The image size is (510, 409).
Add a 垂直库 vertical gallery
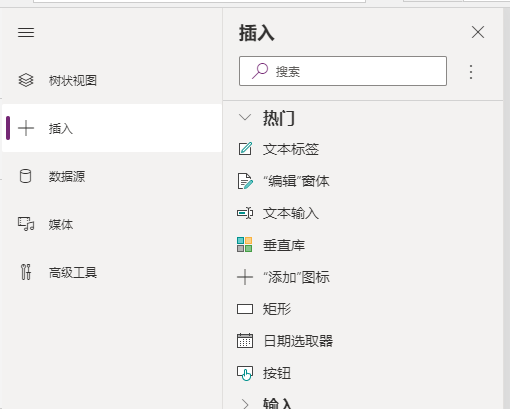(271, 245)
